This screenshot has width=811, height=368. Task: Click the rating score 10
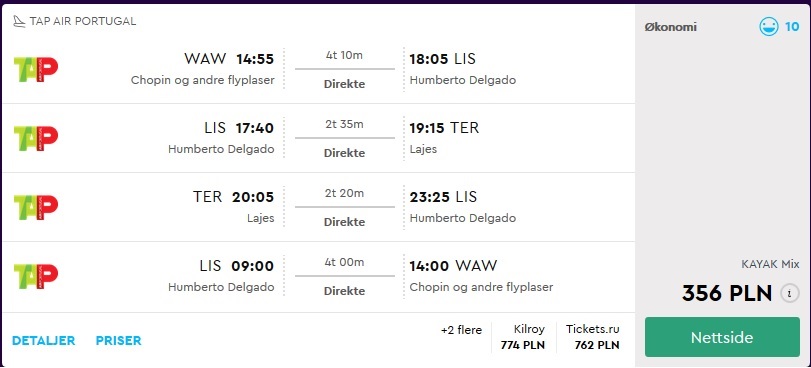[792, 26]
